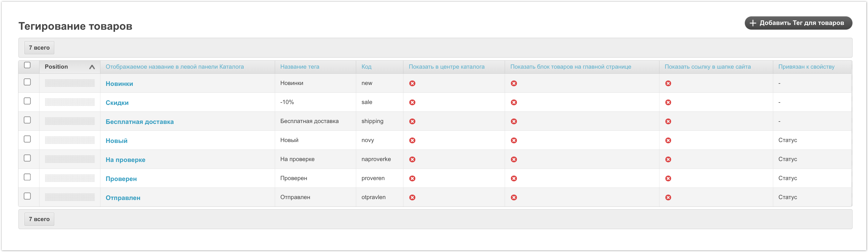868x252 pixels.
Task: Toggle catalog center icon for Отправлен row
Action: tap(412, 197)
